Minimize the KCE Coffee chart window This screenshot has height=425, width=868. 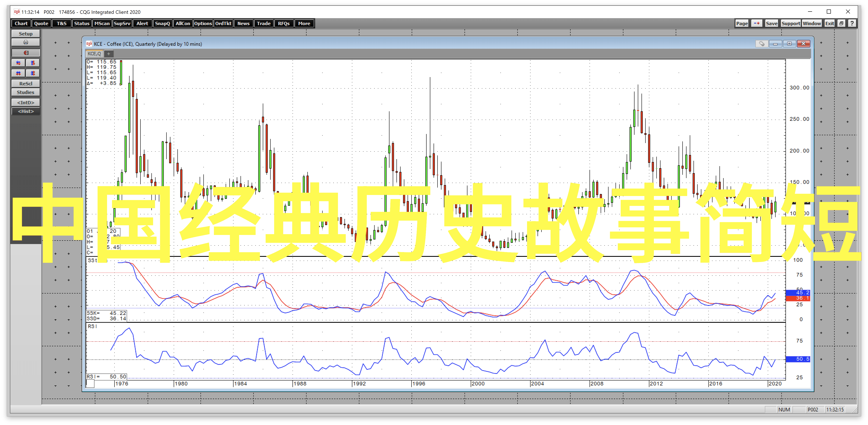tap(775, 44)
